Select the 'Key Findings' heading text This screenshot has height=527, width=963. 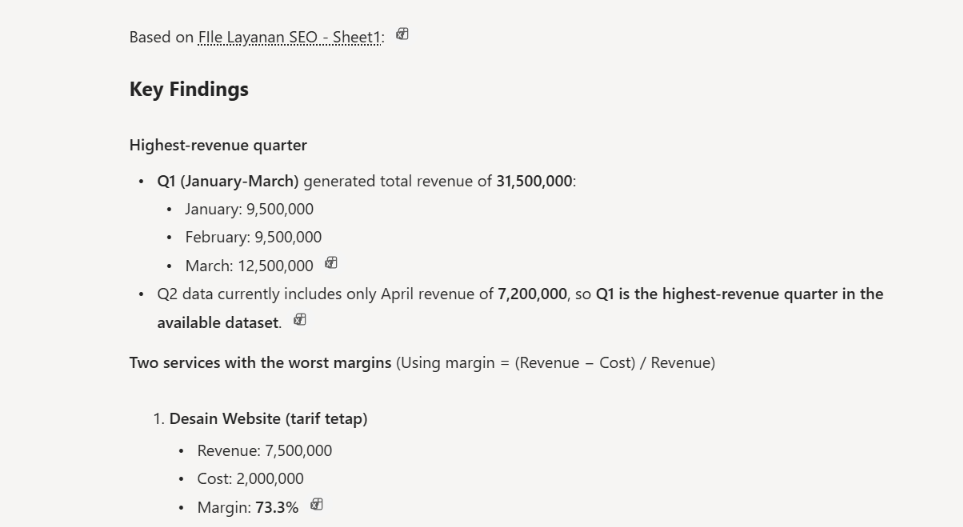(189, 89)
